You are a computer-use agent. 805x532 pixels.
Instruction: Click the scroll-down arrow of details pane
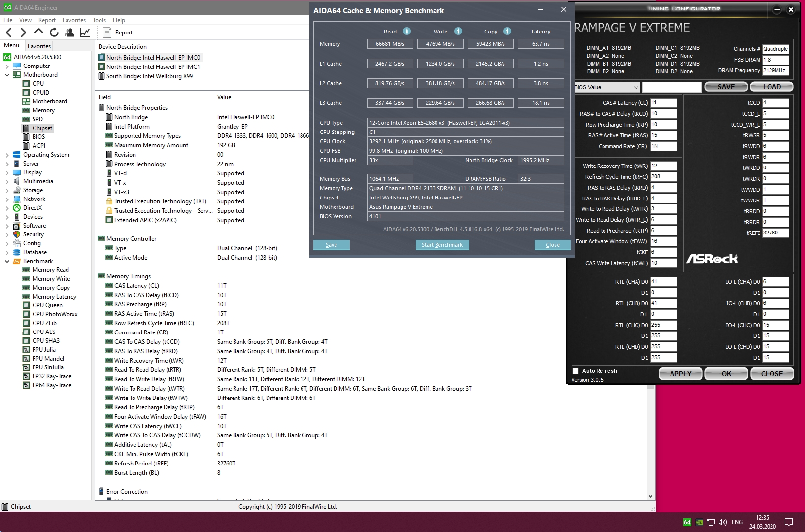pyautogui.click(x=650, y=496)
